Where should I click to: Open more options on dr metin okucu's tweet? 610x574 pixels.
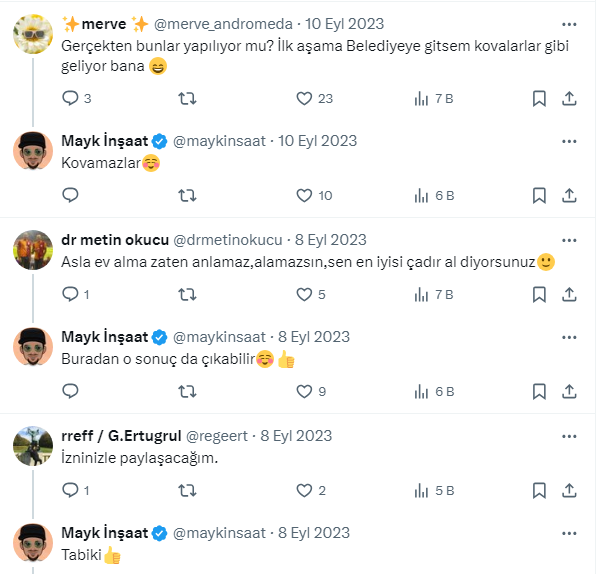pos(569,240)
